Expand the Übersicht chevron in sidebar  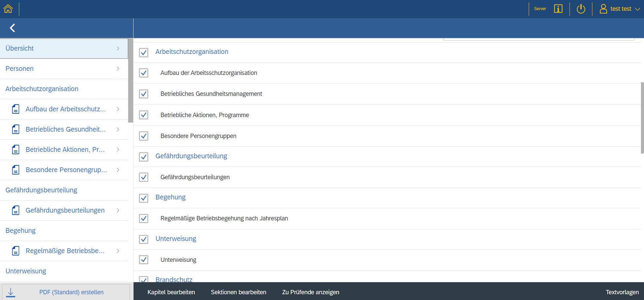[118, 48]
